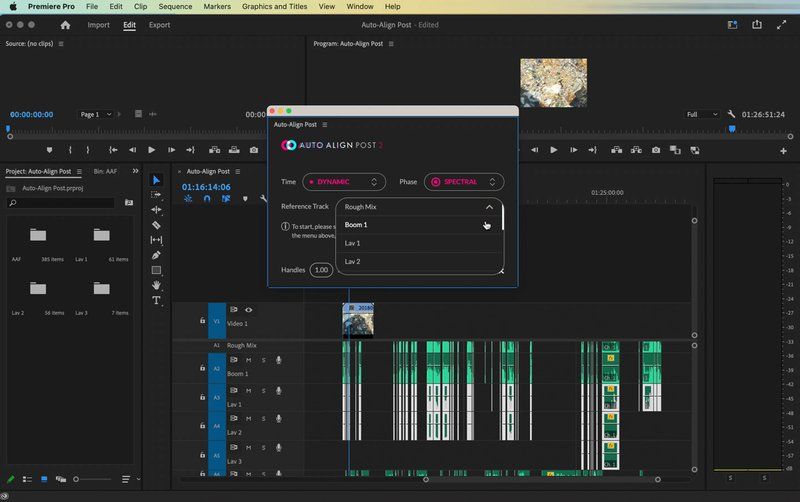Open the workspaces icon in header
The image size is (800, 502).
click(733, 24)
